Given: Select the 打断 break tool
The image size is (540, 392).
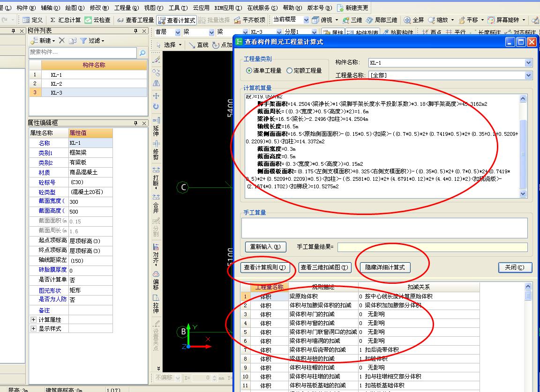Looking at the screenshot, I should pos(156,178).
